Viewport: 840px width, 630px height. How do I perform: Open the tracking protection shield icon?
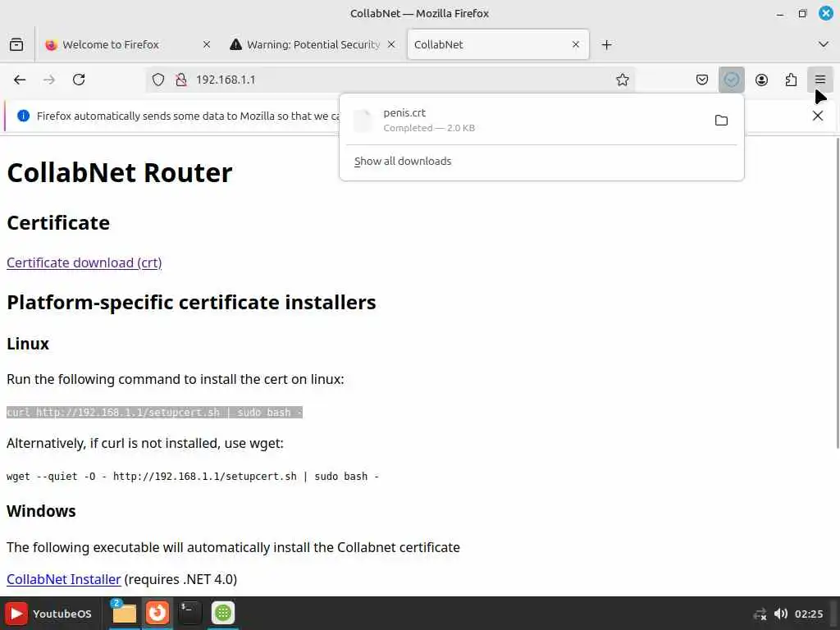158,80
